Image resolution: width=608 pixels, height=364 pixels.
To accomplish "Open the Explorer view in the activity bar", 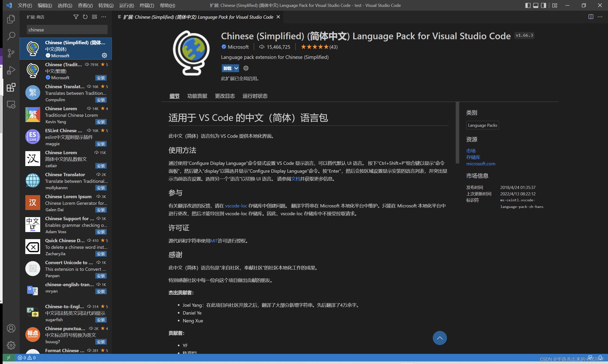I will click(11, 19).
